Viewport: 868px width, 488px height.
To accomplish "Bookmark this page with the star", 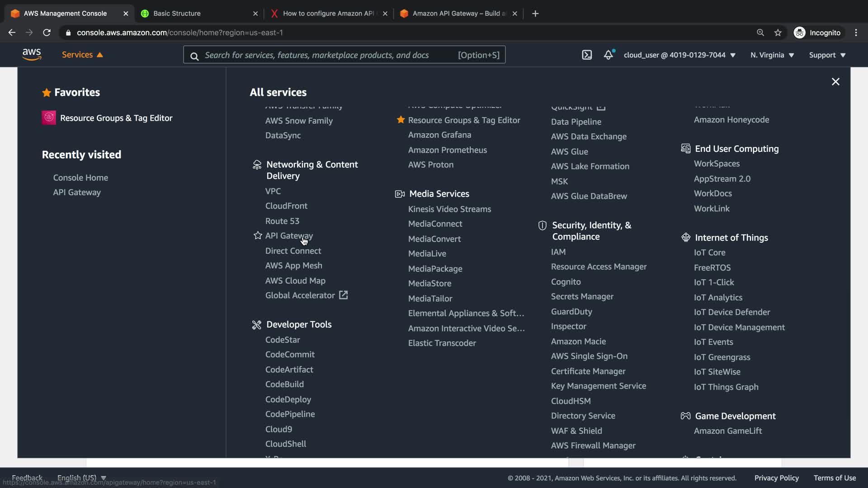I will [x=778, y=33].
